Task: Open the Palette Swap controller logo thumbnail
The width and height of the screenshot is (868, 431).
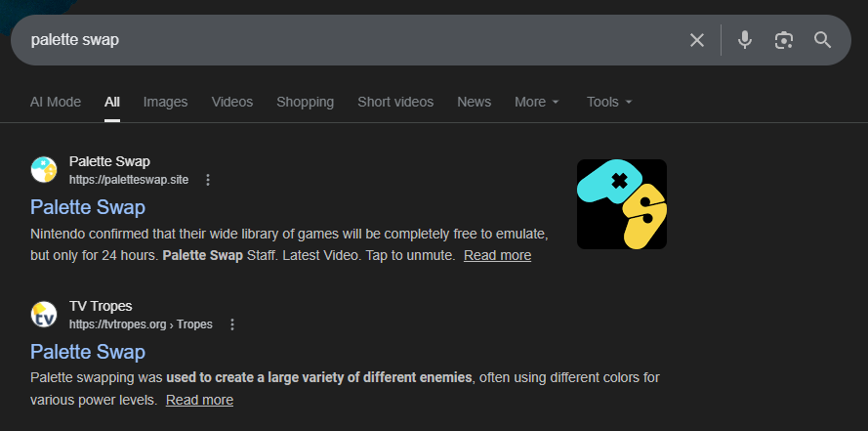Action: [x=622, y=204]
